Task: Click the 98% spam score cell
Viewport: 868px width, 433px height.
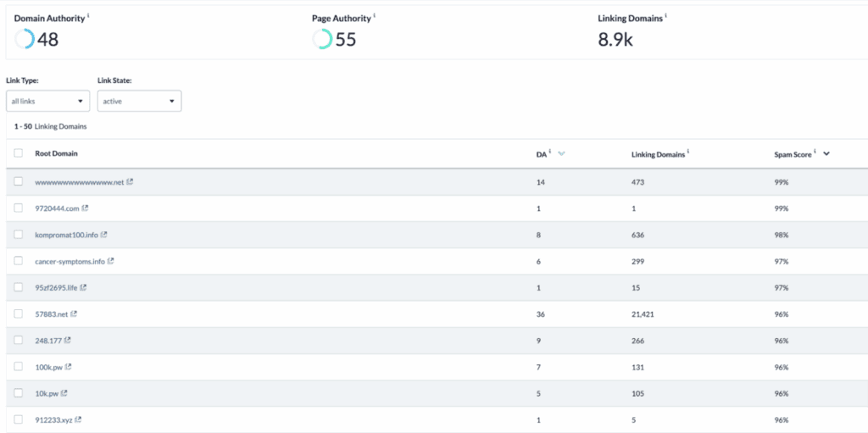Action: 781,235
